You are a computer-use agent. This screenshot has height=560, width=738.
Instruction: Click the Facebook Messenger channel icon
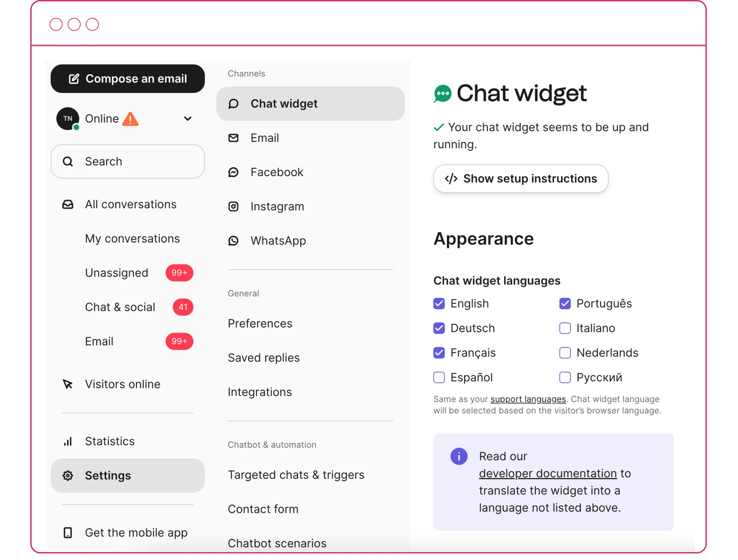click(x=233, y=172)
